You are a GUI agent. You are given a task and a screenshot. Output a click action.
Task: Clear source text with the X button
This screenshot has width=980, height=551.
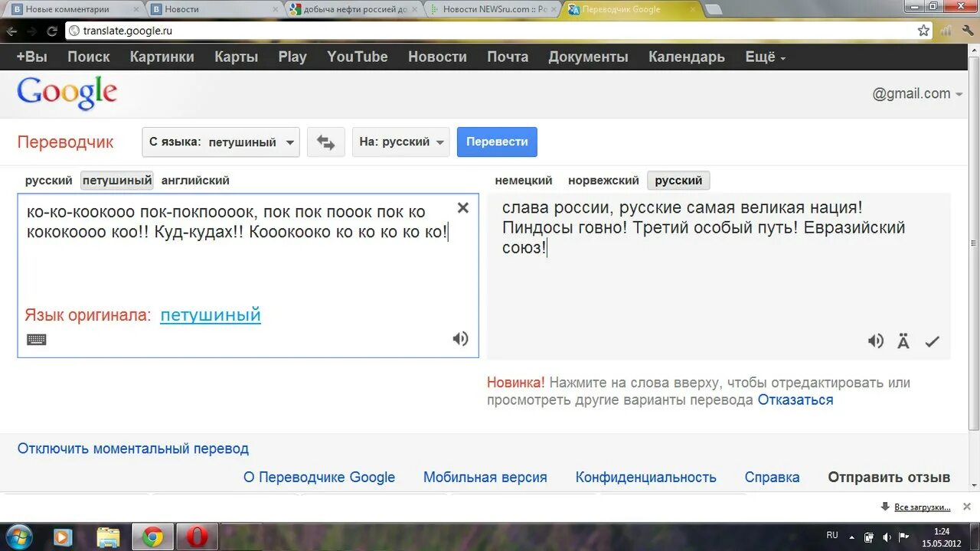pos(463,208)
